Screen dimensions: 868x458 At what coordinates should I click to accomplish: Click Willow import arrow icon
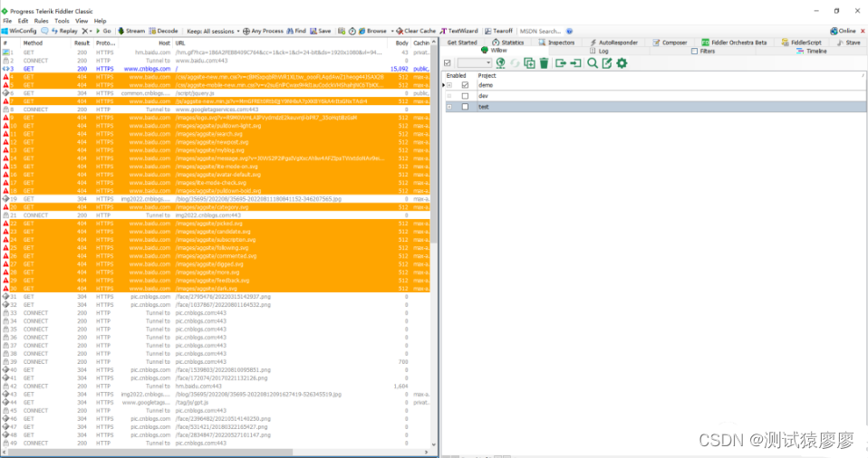tap(575, 63)
